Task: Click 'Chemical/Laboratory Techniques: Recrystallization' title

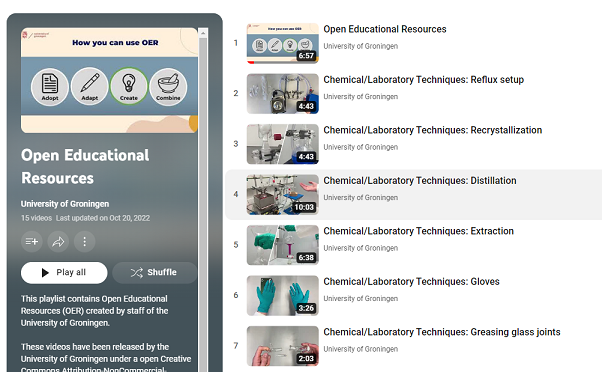Action: click(433, 130)
